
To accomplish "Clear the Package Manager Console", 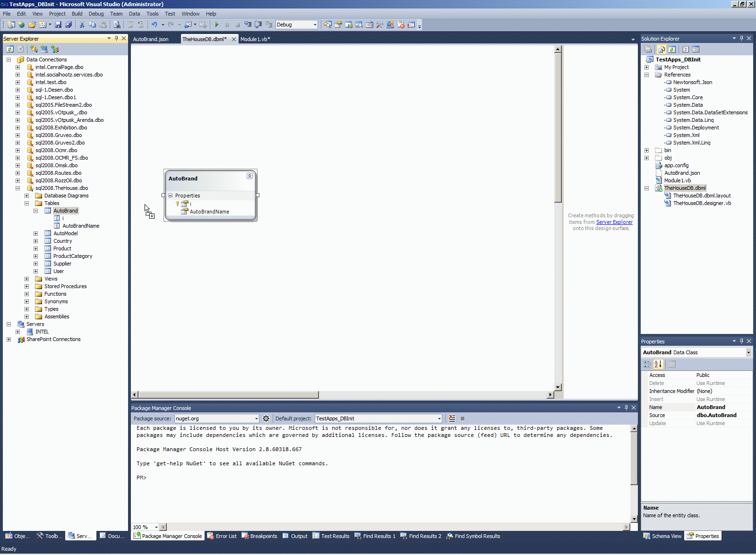I will [452, 418].
